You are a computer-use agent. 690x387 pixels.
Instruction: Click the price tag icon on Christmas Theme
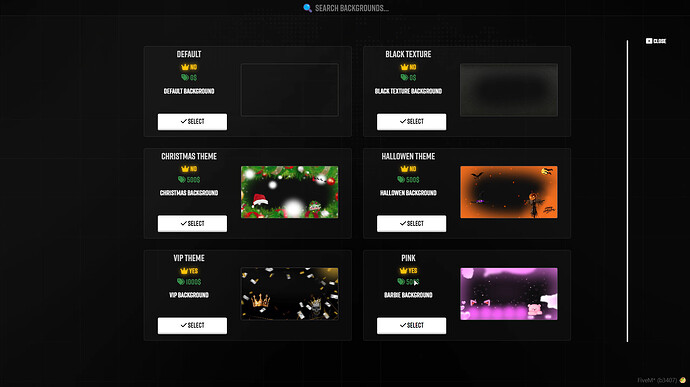181,180
